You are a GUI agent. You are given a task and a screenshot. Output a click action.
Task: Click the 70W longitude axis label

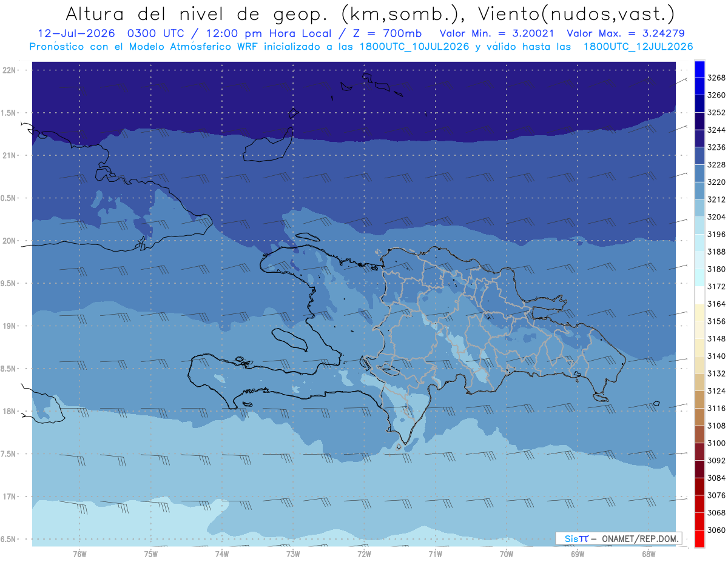pos(507,554)
